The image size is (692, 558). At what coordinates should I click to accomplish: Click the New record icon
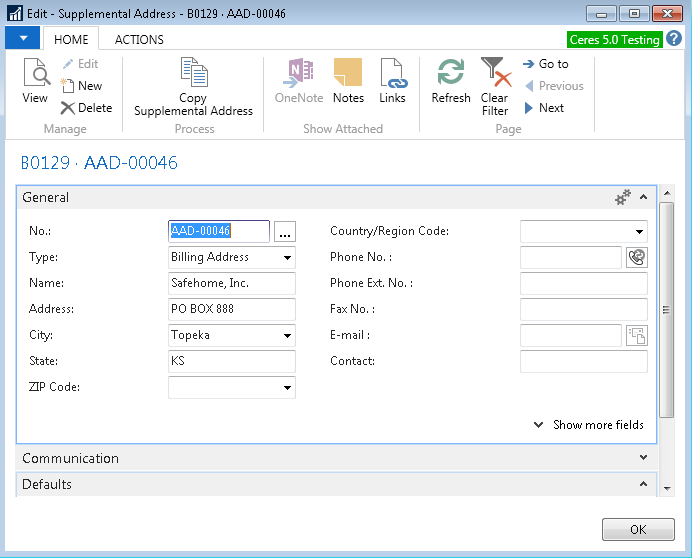[x=68, y=86]
